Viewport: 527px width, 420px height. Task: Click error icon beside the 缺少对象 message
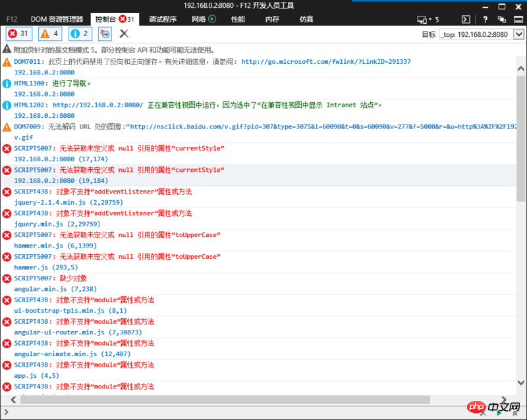click(x=7, y=278)
